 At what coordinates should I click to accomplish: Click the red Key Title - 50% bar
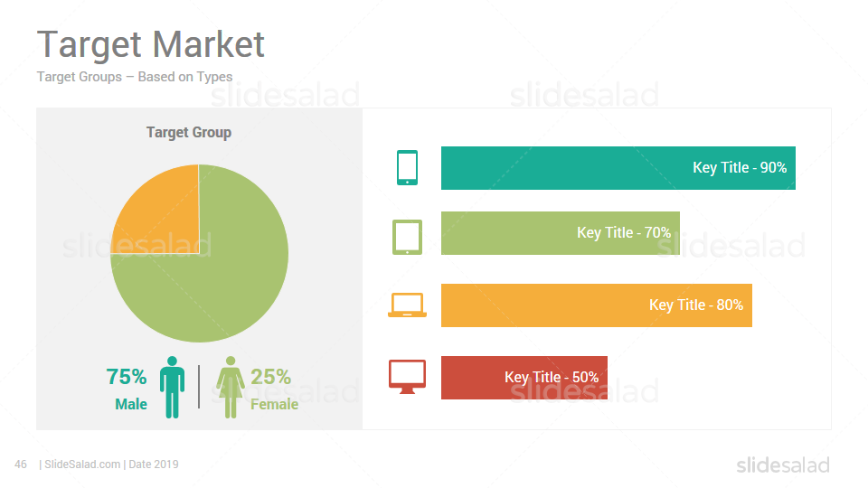pos(524,378)
